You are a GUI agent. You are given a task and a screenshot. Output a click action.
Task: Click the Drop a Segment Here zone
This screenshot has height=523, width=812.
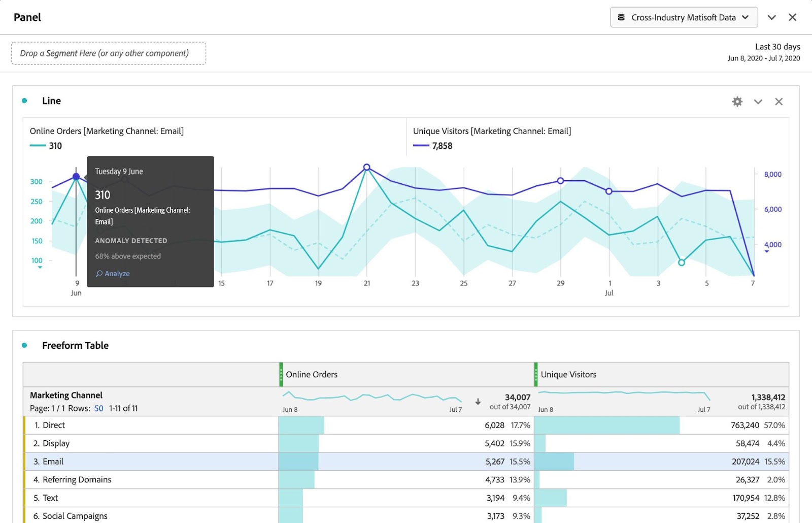pos(109,53)
